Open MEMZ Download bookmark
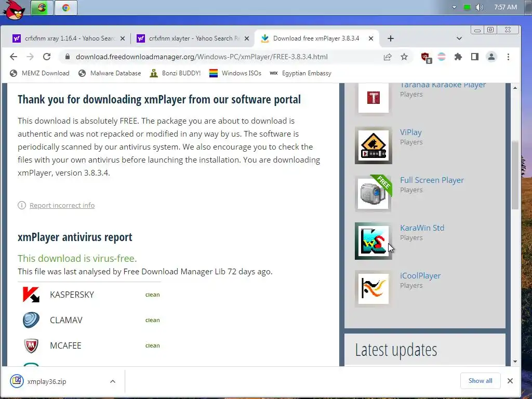This screenshot has height=399, width=532. point(39,73)
